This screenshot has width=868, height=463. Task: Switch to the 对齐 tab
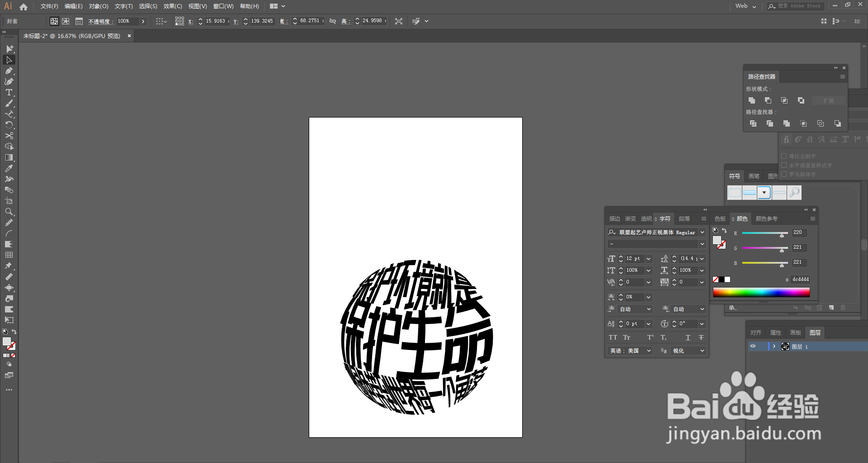pyautogui.click(x=756, y=333)
